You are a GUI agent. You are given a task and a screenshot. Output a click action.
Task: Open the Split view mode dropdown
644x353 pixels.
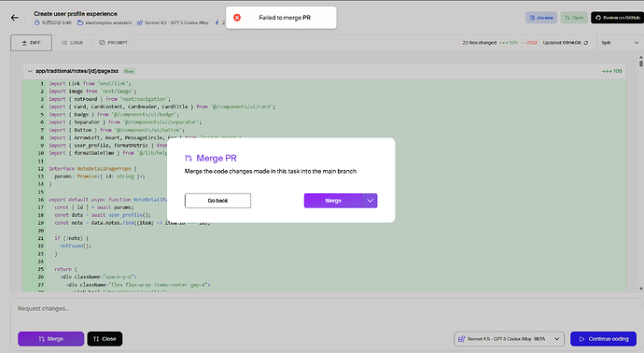pos(620,43)
